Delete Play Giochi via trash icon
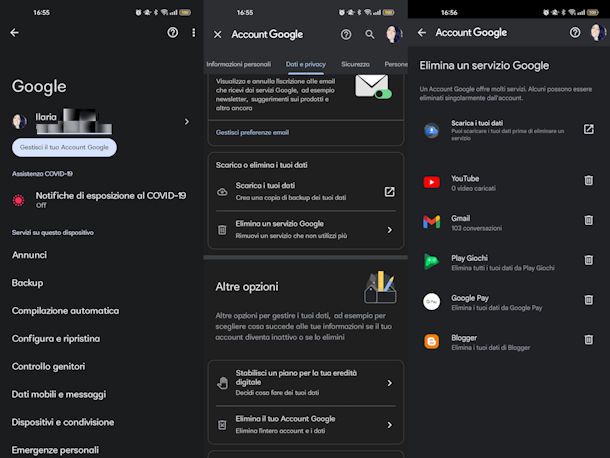Screen dimensions: 610x458 [x=589, y=260]
